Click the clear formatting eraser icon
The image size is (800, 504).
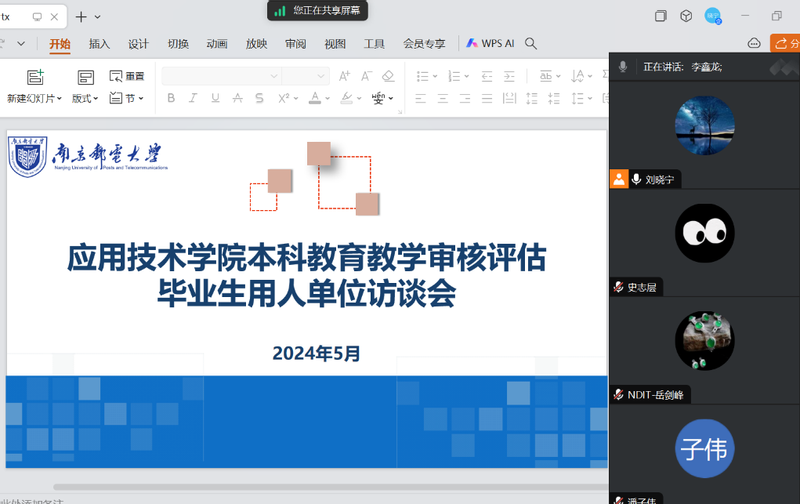tap(388, 77)
